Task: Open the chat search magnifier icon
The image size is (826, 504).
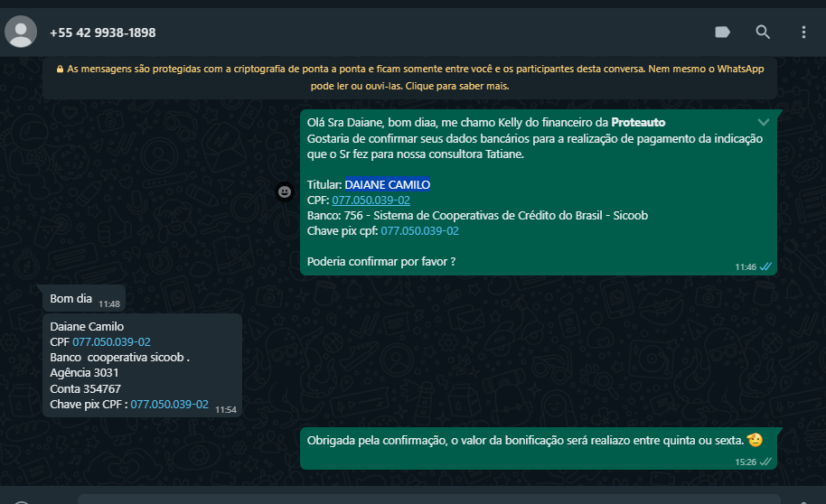Action: (x=763, y=33)
